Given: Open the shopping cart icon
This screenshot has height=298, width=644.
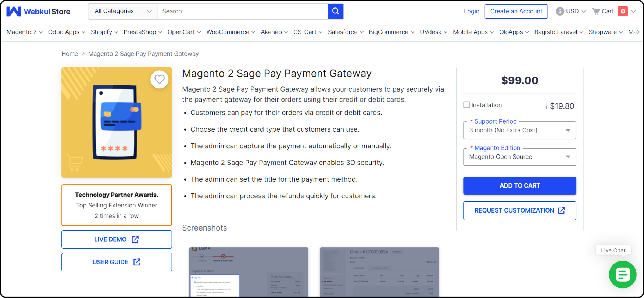Looking at the screenshot, I should coord(596,11).
